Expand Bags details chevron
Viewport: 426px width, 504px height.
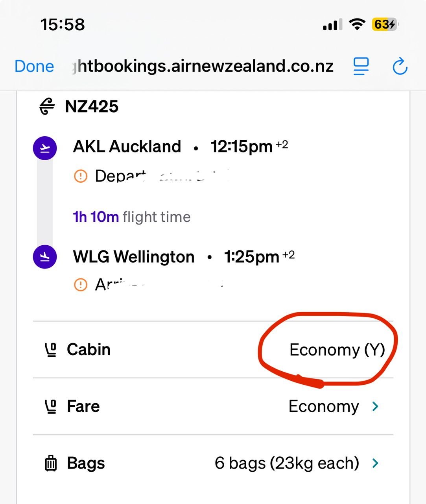[x=375, y=463]
